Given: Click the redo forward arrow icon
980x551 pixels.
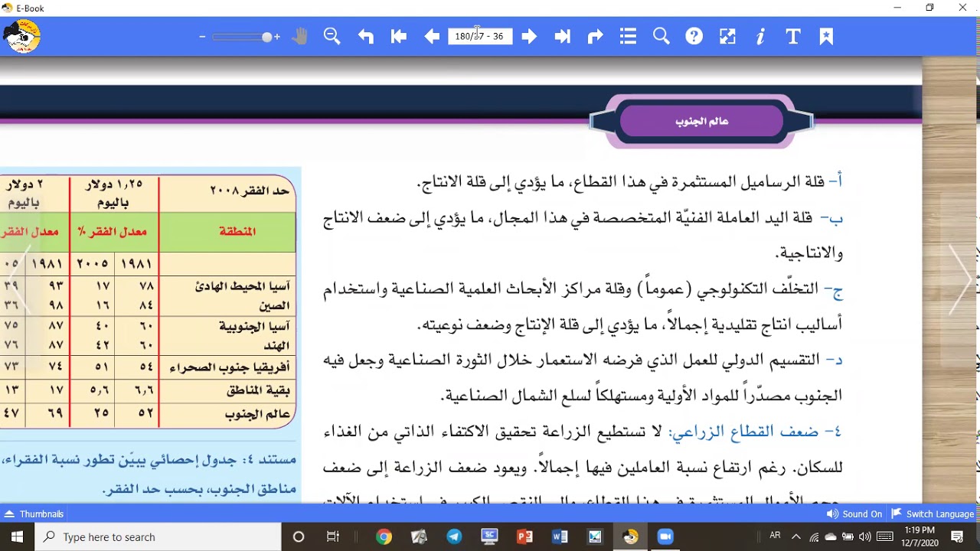Looking at the screenshot, I should click(595, 36).
